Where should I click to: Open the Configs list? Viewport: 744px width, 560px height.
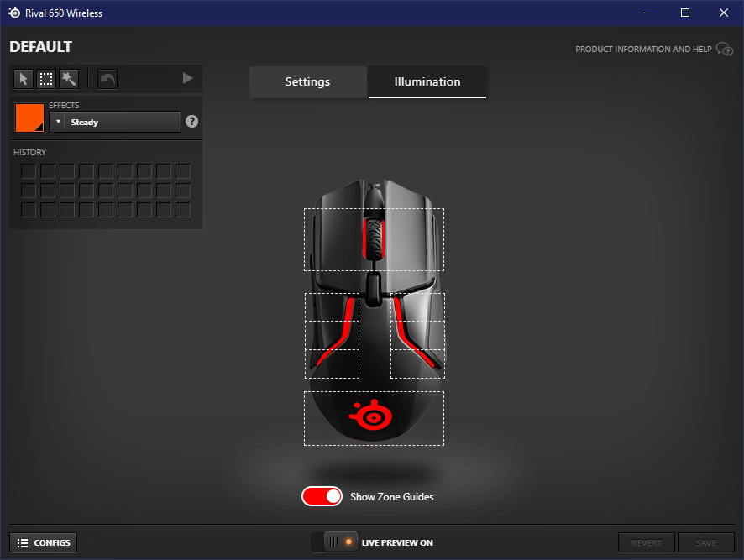click(x=43, y=542)
